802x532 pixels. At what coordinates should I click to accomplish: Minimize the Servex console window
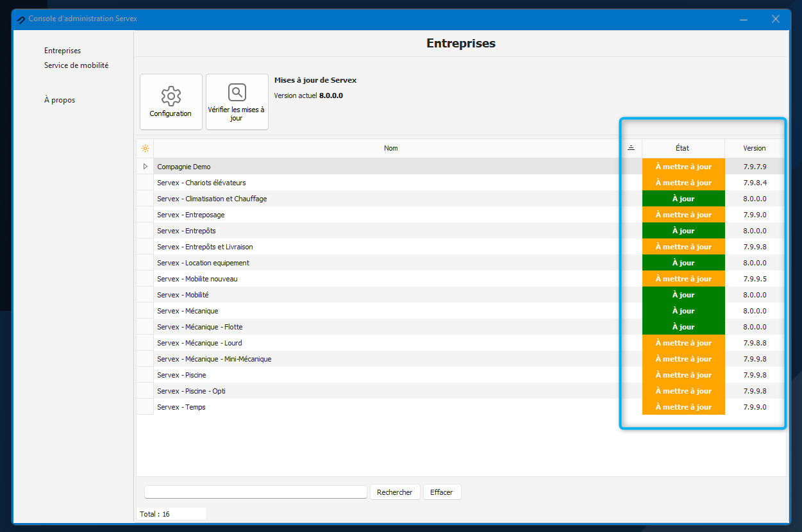coord(744,19)
